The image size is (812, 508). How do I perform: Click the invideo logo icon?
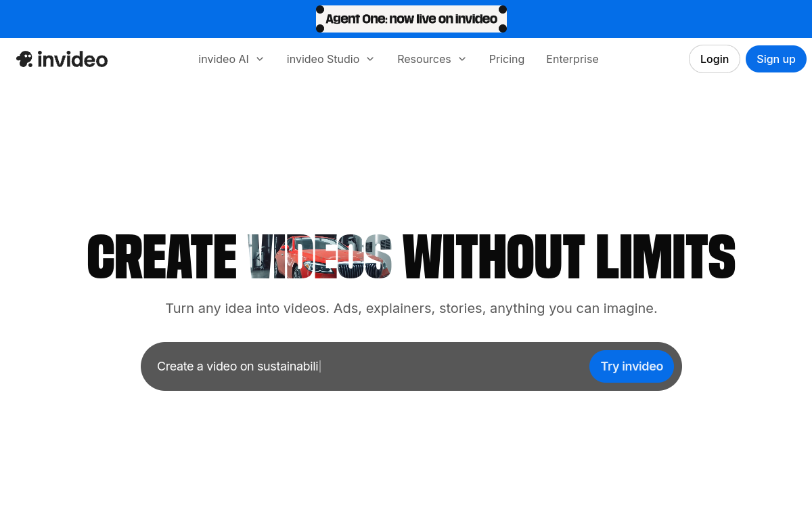click(x=24, y=59)
